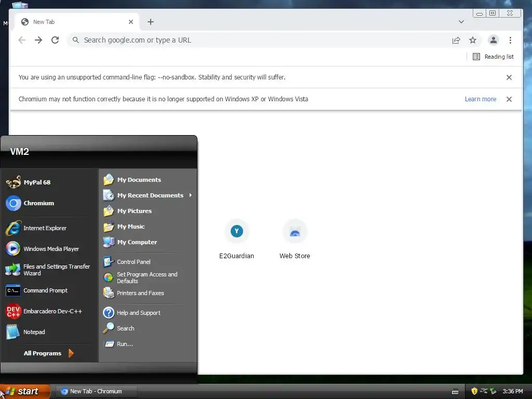Viewport: 532px width, 399px height.
Task: Open a new tab with plus button
Action: pyautogui.click(x=151, y=22)
